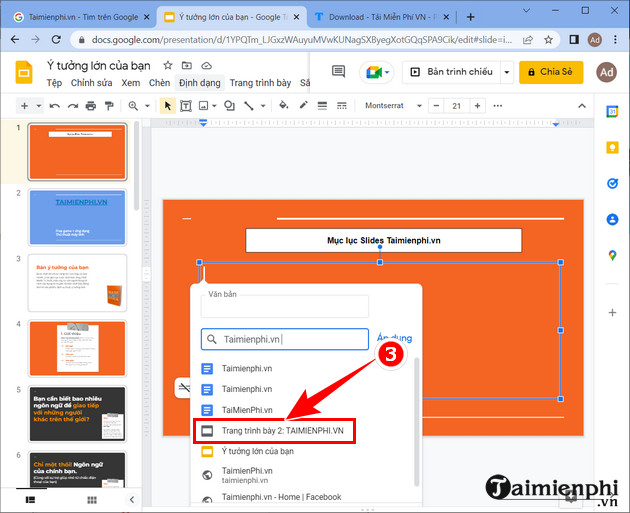Activate paint format tool
Viewport: 630px width, 513px height.
pos(109,106)
